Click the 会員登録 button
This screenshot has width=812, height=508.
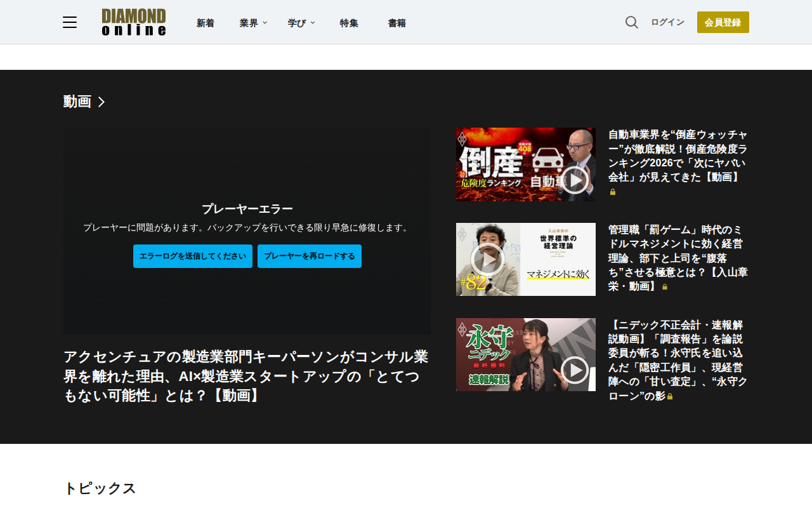pos(723,22)
